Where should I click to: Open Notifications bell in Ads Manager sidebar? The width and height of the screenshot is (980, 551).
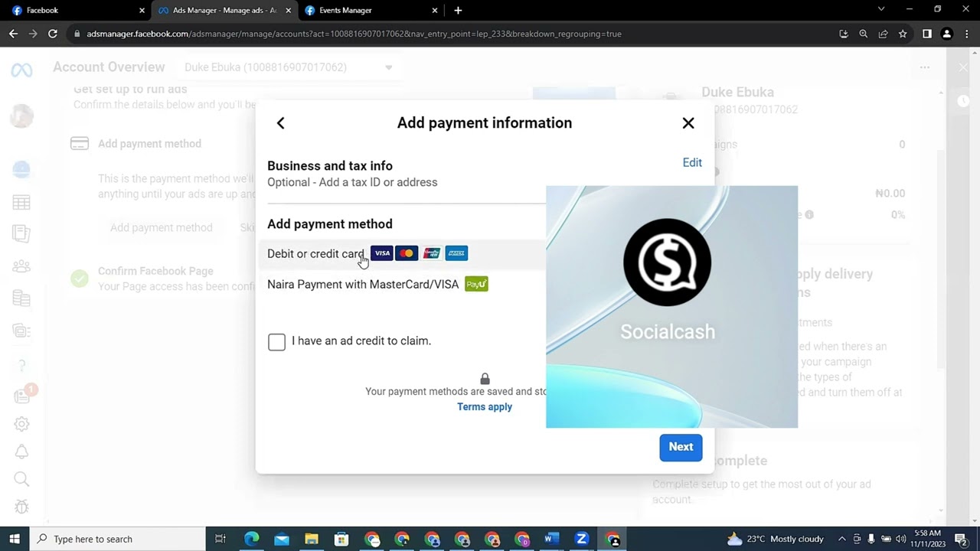coord(21,452)
